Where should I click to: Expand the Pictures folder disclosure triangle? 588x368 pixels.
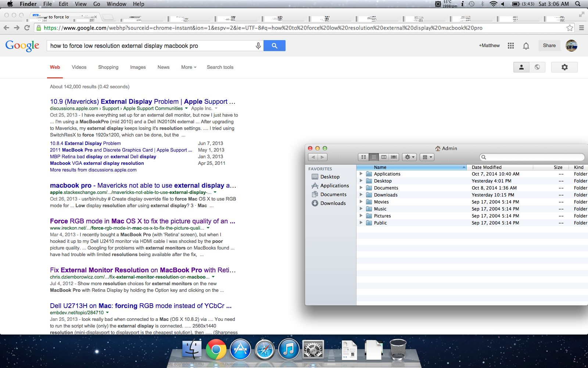click(x=361, y=216)
